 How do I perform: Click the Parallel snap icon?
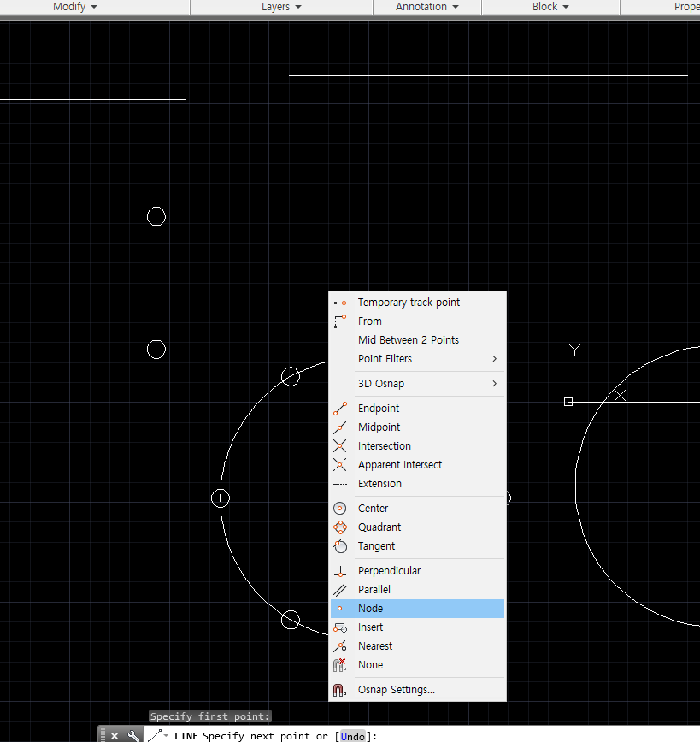coord(340,590)
